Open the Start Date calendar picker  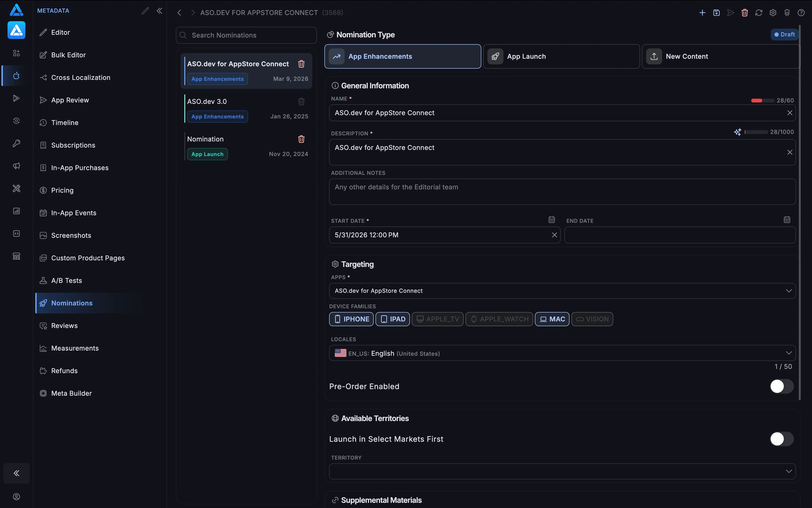552,220
